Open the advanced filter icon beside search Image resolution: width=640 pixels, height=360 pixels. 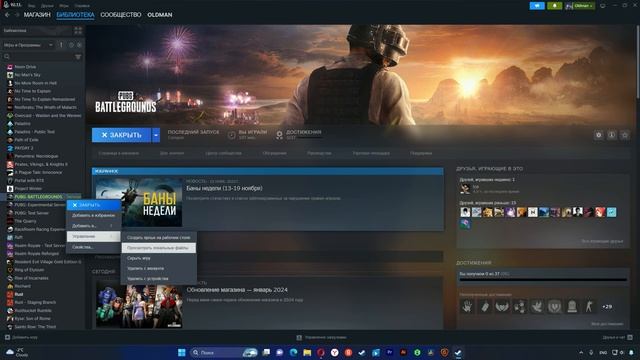78,57
